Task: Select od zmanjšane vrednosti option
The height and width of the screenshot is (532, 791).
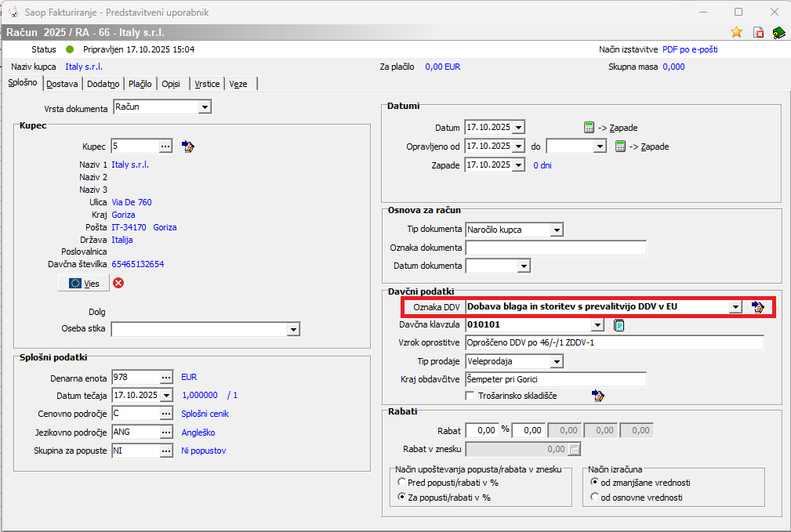Action: click(x=594, y=482)
